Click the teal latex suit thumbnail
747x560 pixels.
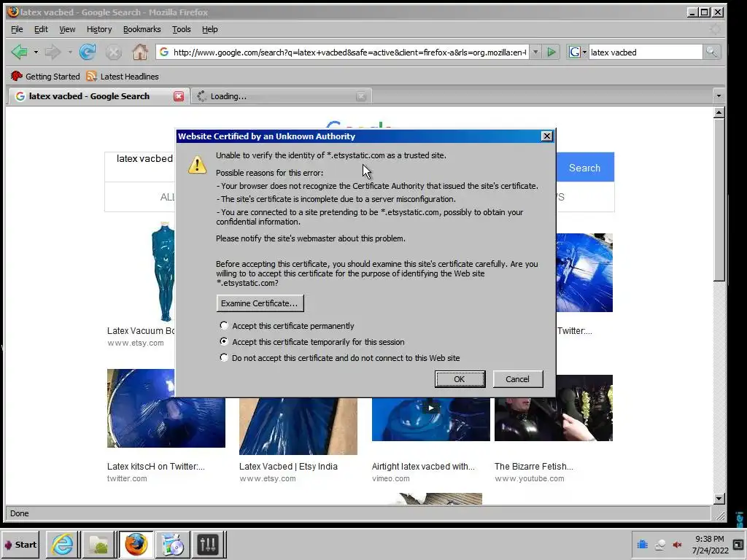[165, 271]
